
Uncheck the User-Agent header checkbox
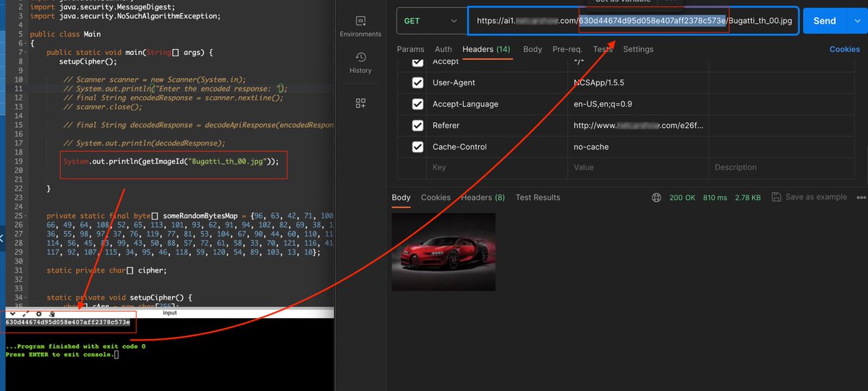coord(417,82)
